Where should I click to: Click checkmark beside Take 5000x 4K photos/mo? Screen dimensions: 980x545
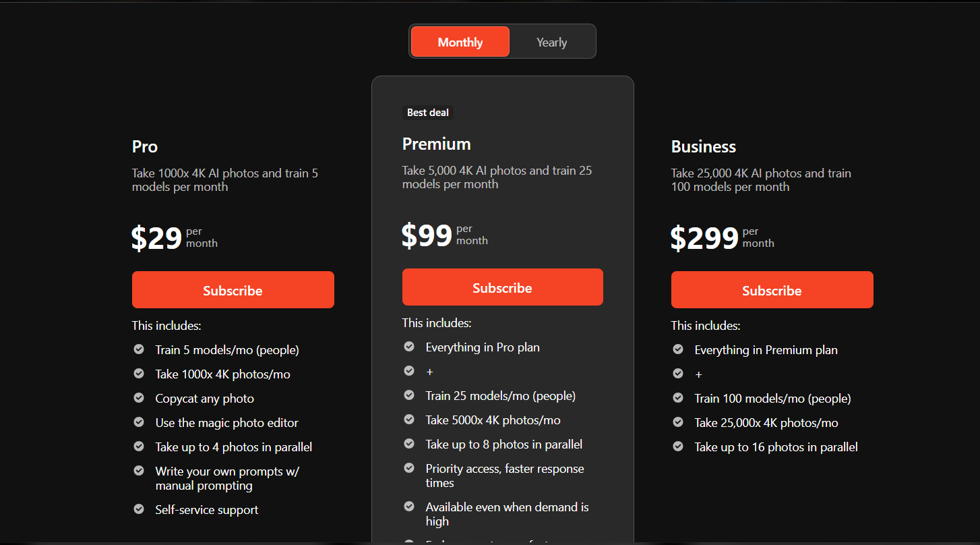409,420
